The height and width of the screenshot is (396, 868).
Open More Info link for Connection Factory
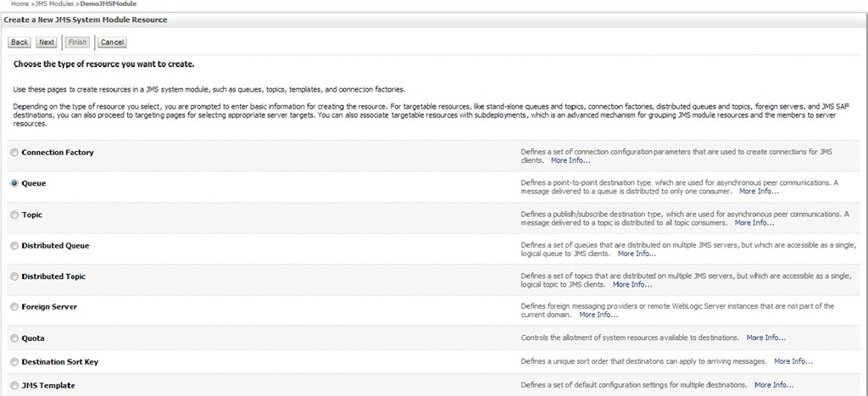tap(570, 160)
